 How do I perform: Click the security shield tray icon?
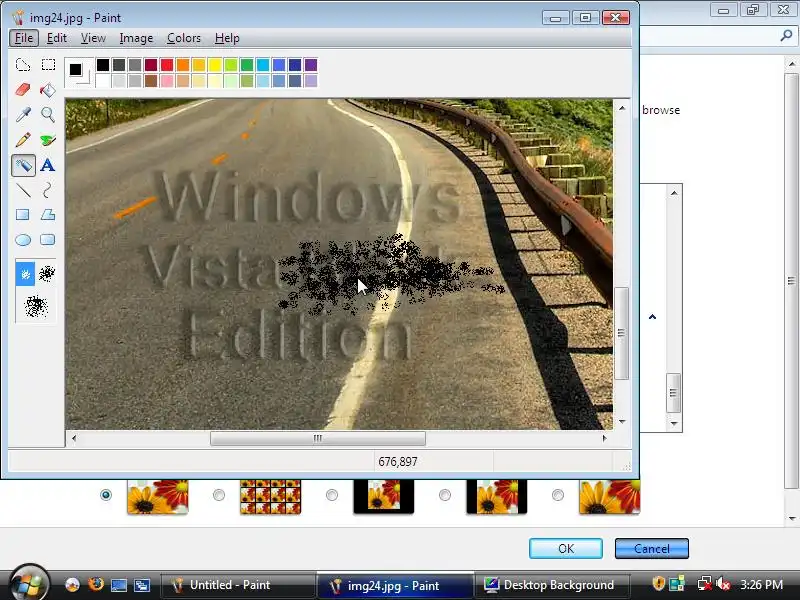658,584
